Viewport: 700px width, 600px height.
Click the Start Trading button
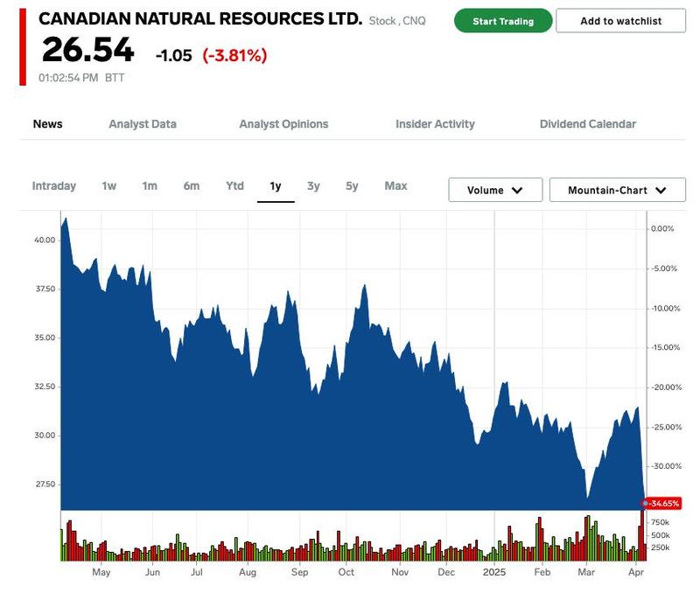click(503, 21)
